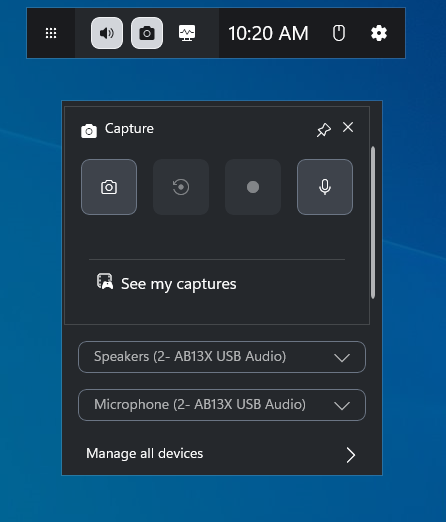Expand the Speakers output device dropdown

click(x=222, y=357)
